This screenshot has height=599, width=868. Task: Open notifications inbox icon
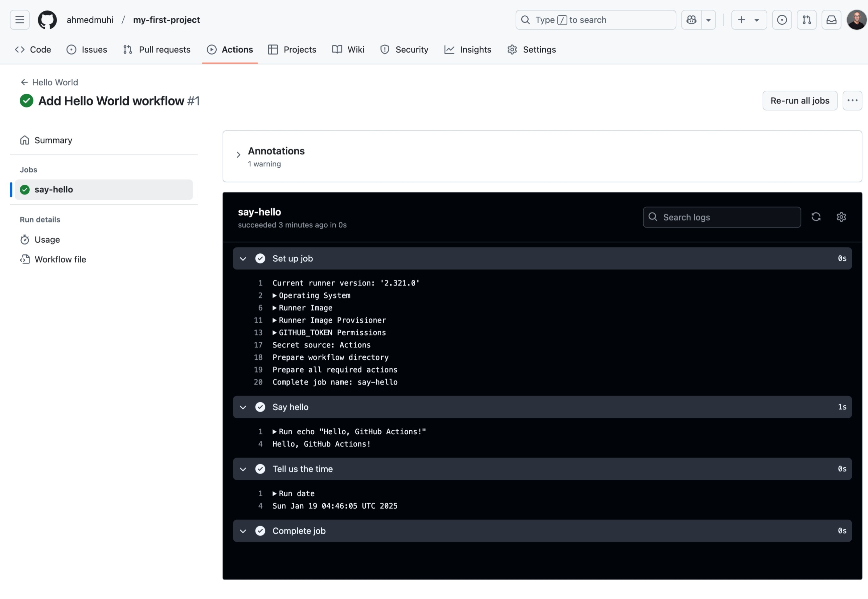click(x=831, y=19)
